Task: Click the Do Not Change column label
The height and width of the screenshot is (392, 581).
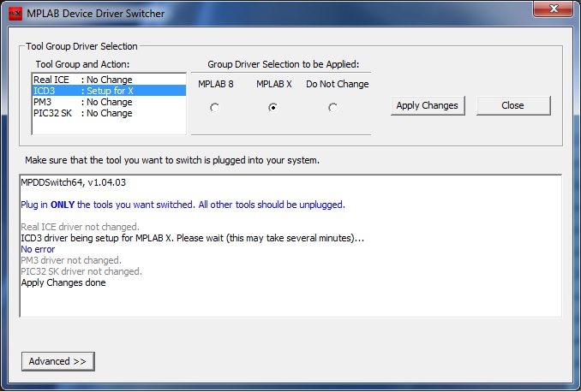Action: click(337, 84)
